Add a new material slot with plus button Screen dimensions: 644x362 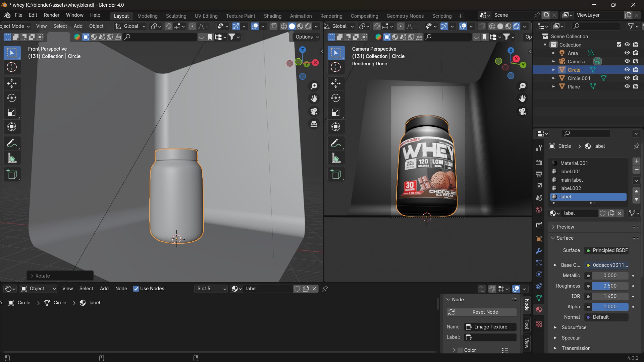[636, 161]
